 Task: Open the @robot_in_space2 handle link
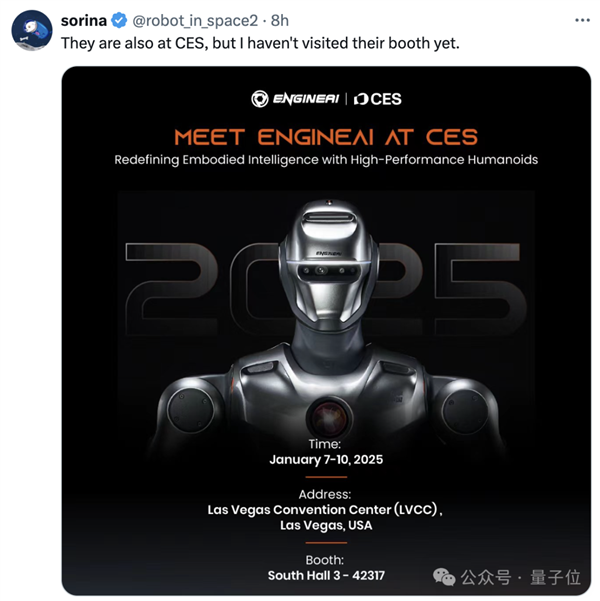click(x=188, y=20)
